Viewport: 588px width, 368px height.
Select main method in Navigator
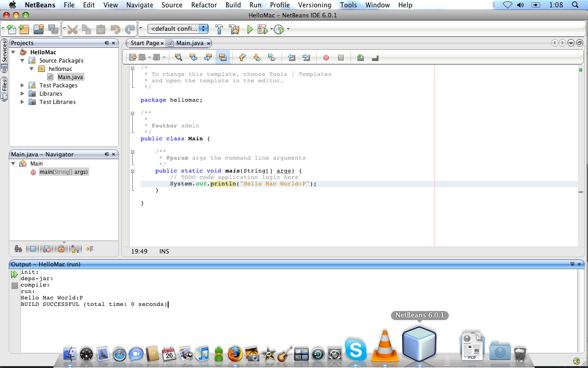pyautogui.click(x=63, y=172)
